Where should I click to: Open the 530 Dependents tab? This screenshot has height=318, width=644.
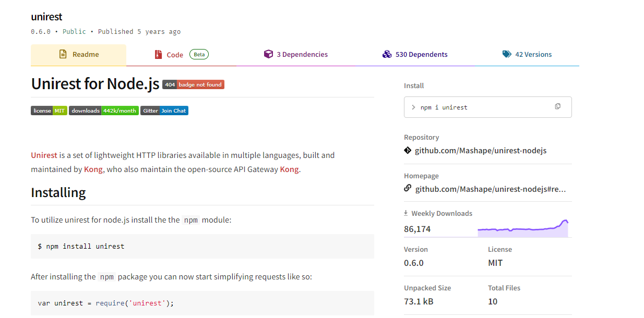(x=415, y=55)
